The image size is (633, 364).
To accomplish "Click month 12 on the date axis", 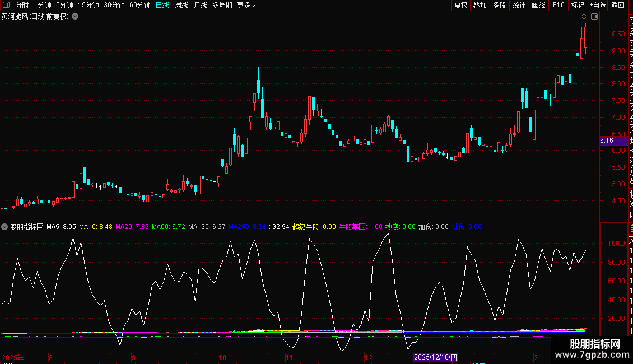I will click(x=368, y=357).
